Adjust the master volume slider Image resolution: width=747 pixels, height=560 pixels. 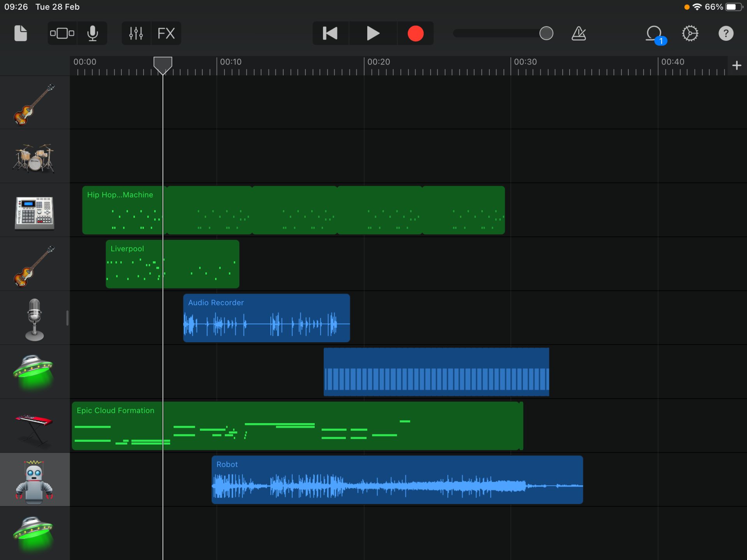(546, 33)
